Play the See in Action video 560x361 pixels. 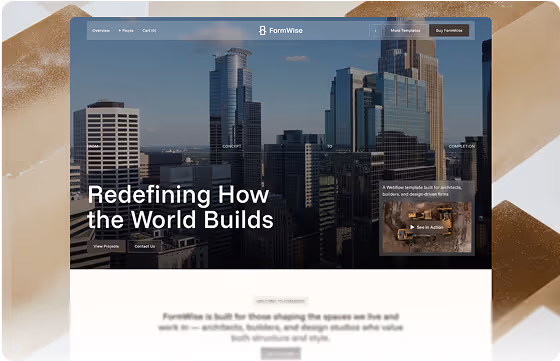pos(426,227)
